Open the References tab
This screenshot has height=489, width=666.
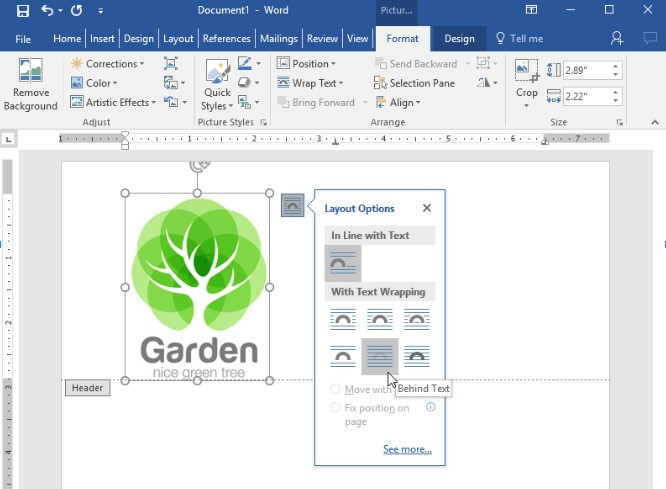[x=226, y=39]
